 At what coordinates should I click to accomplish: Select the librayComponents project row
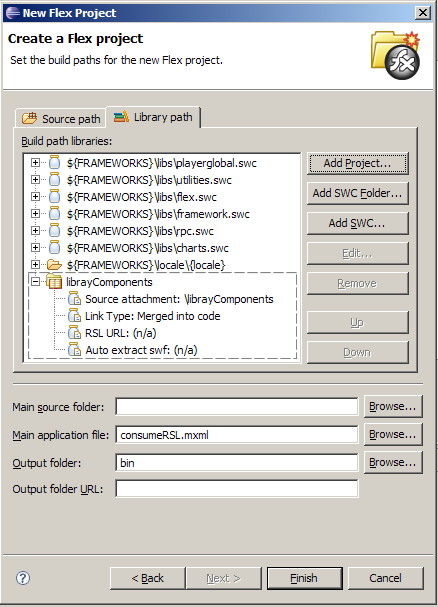coord(109,282)
